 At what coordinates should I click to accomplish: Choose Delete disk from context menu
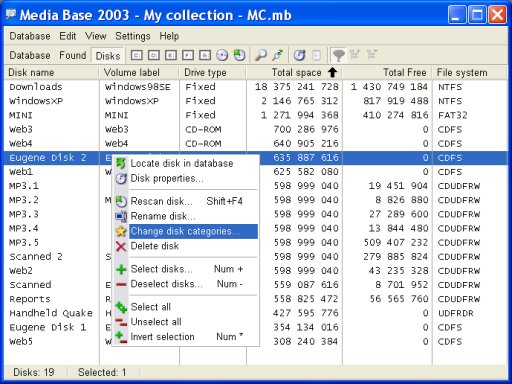(x=185, y=246)
